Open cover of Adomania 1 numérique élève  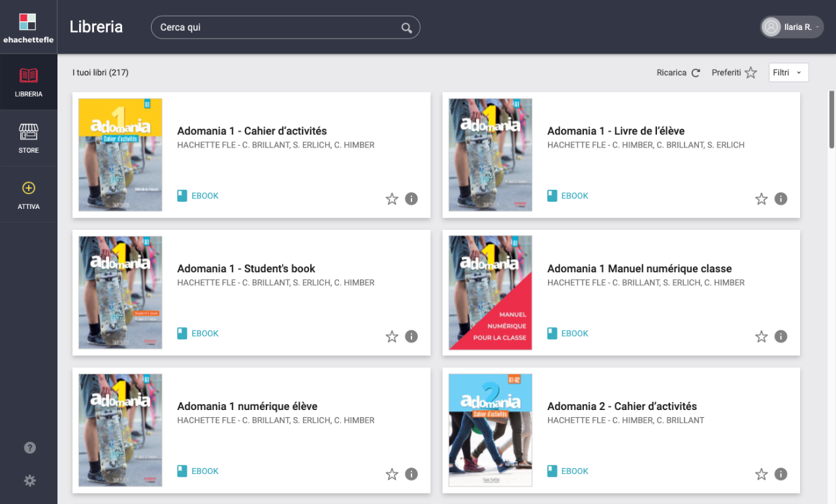coord(120,430)
